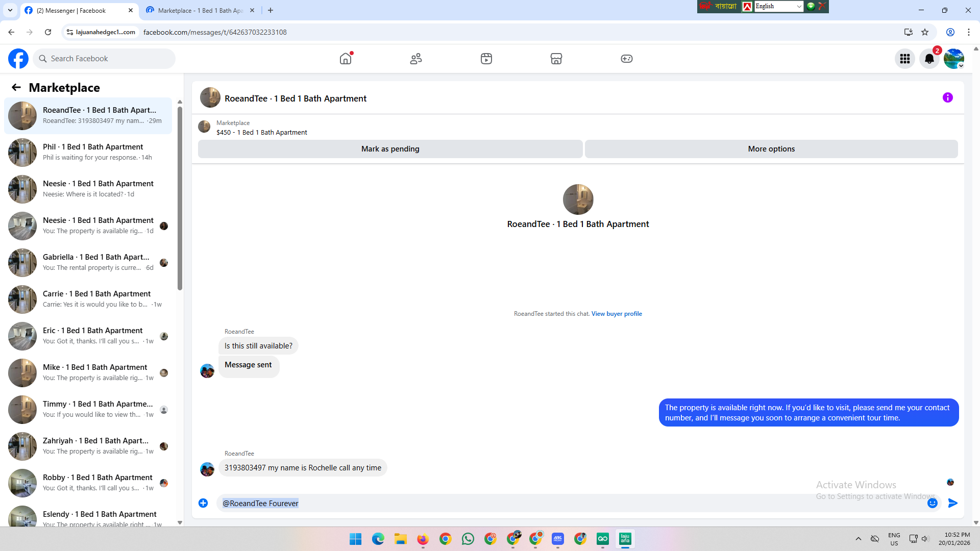Open Robby's conversation
980x551 pixels.
tap(88, 483)
